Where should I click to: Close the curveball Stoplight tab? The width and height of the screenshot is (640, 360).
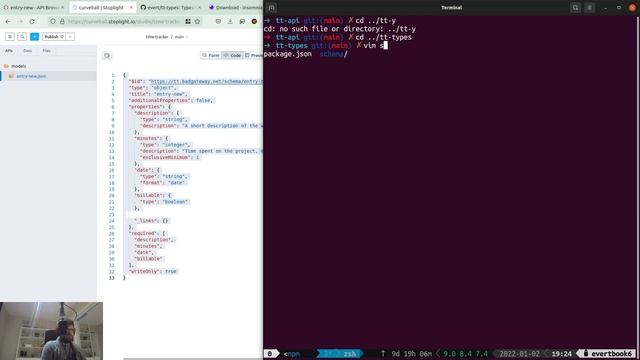tap(131, 7)
